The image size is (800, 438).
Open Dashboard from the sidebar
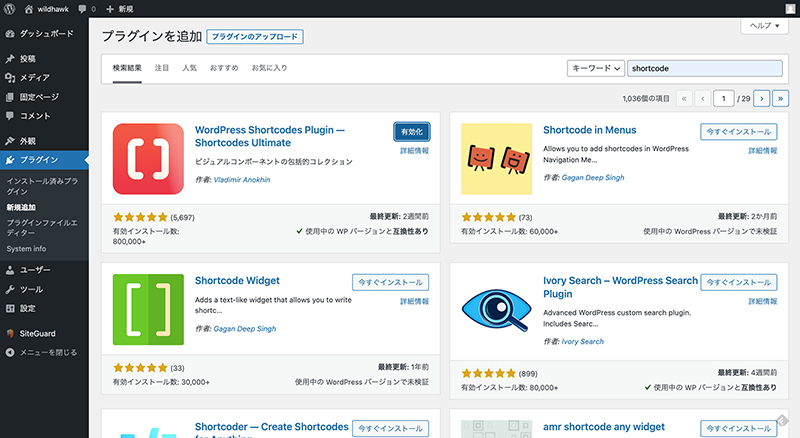[x=46, y=33]
